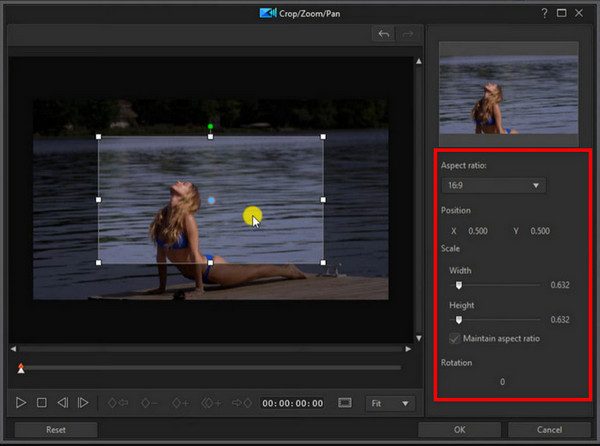The width and height of the screenshot is (600, 446).
Task: Open help with the question mark icon
Action: click(544, 13)
